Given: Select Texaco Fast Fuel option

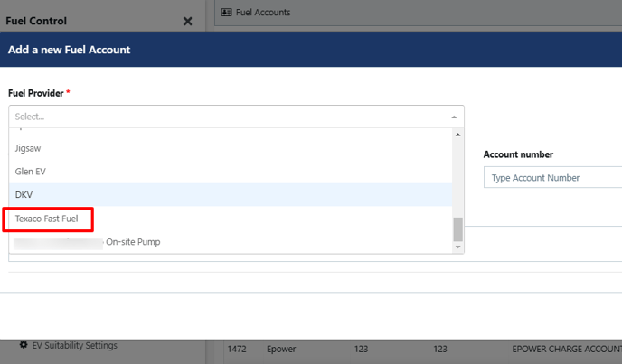Looking at the screenshot, I should [x=231, y=219].
